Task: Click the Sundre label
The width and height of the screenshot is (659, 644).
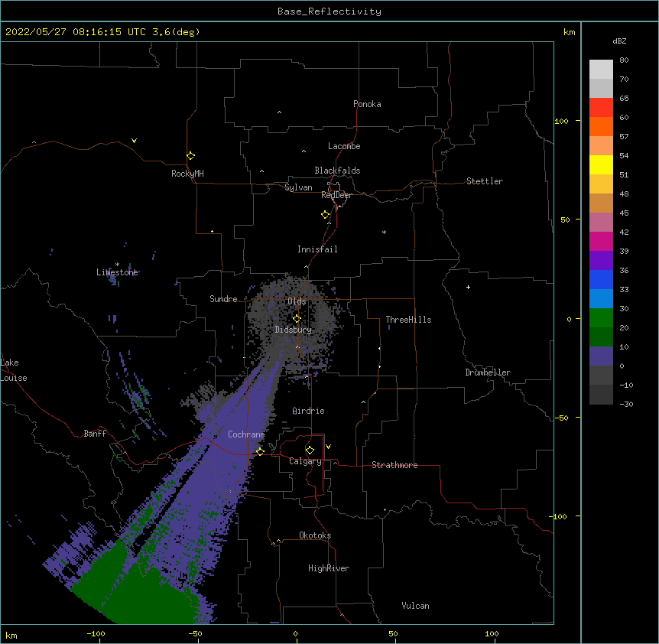Action: (223, 299)
